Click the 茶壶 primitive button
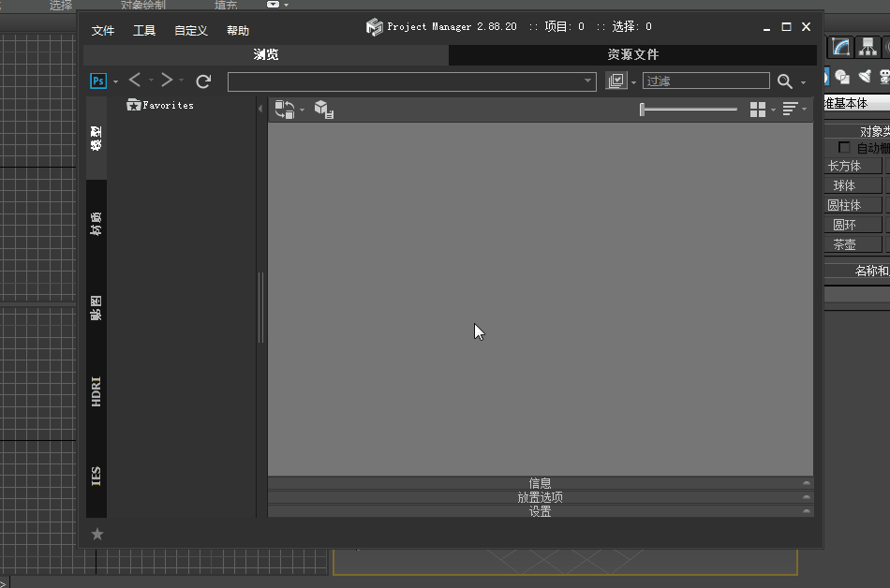Screen dimensions: 890x588 pyautogui.click(x=844, y=244)
